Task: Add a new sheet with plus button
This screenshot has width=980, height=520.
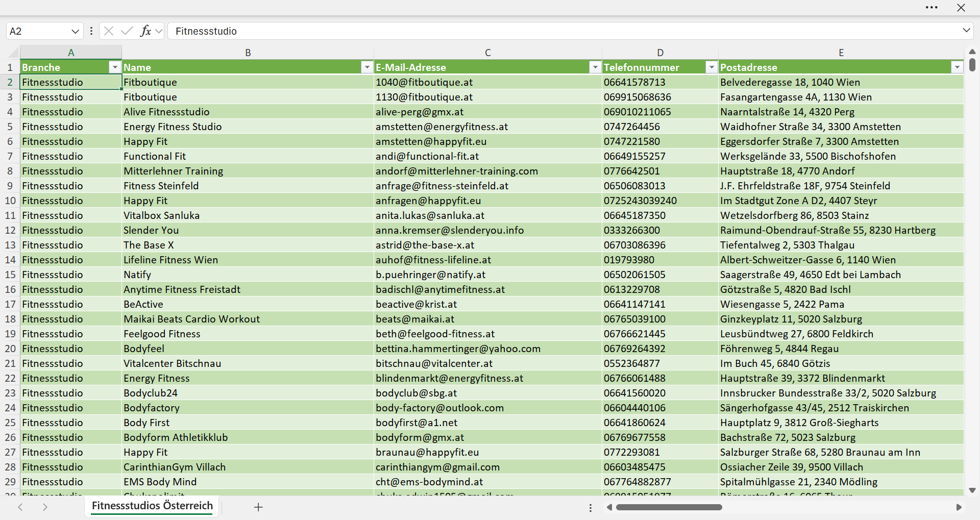Action: [258, 507]
